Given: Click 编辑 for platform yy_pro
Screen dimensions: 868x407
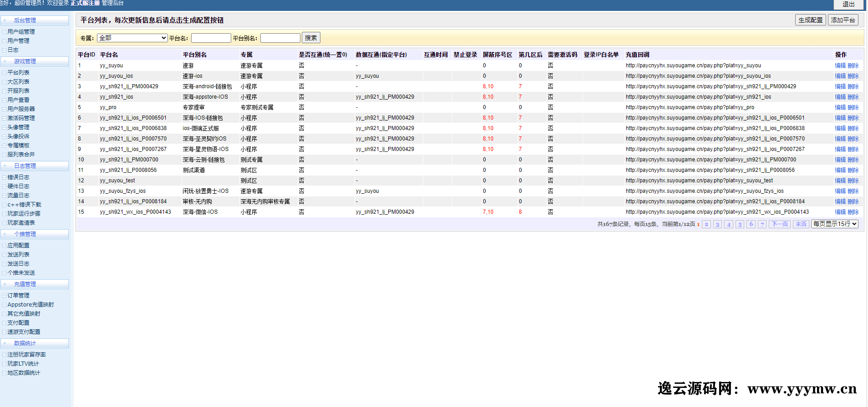Looking at the screenshot, I should [840, 107].
